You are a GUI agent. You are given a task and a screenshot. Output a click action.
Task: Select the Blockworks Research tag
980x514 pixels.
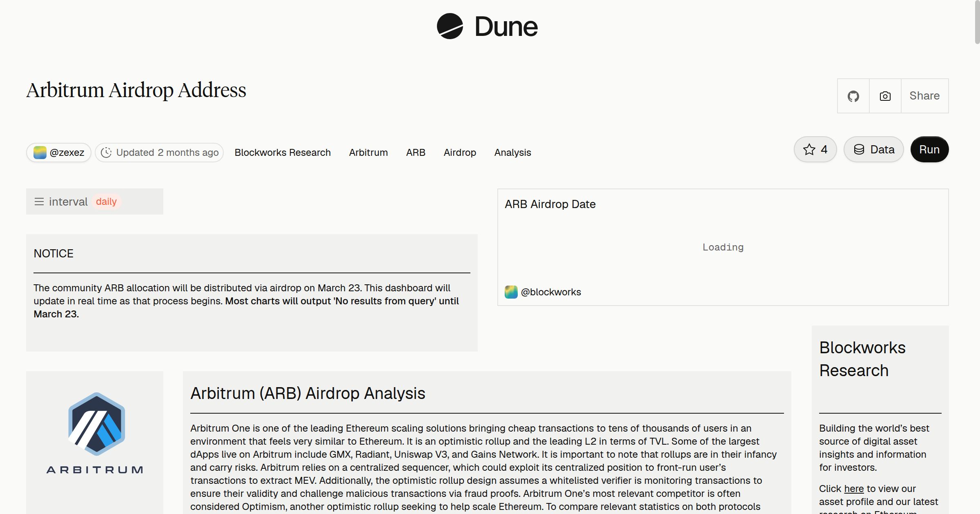283,153
